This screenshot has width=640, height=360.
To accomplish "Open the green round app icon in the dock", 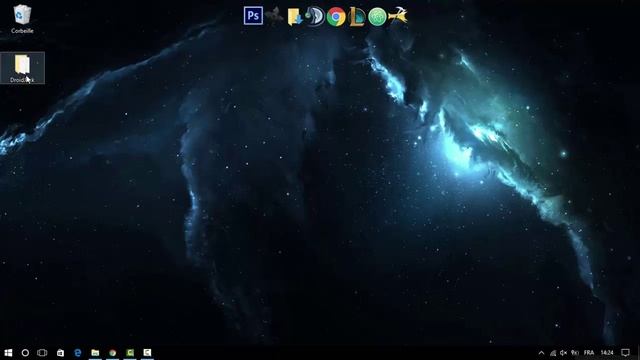I will [x=377, y=17].
